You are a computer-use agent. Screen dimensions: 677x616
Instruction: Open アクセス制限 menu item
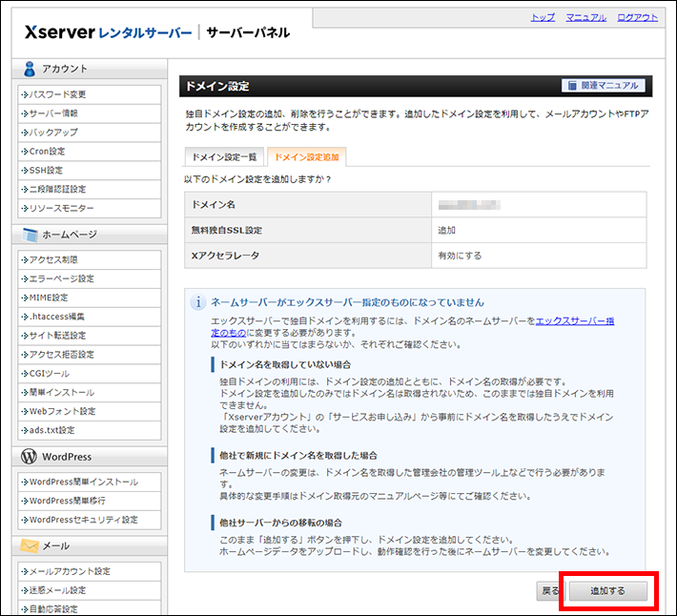tap(90, 260)
